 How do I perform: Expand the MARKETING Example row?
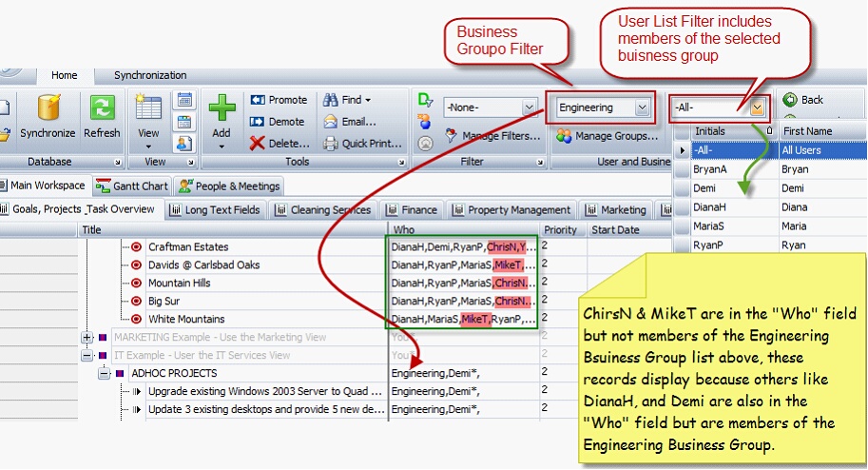(87, 338)
